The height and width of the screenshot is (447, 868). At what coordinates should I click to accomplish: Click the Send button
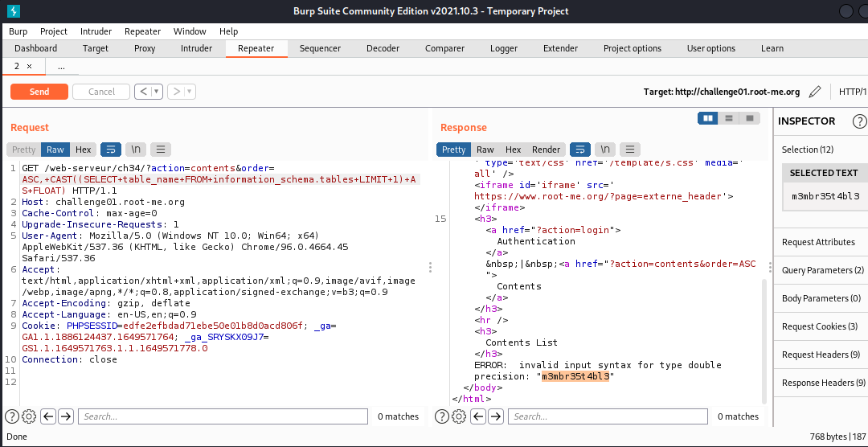click(x=39, y=92)
